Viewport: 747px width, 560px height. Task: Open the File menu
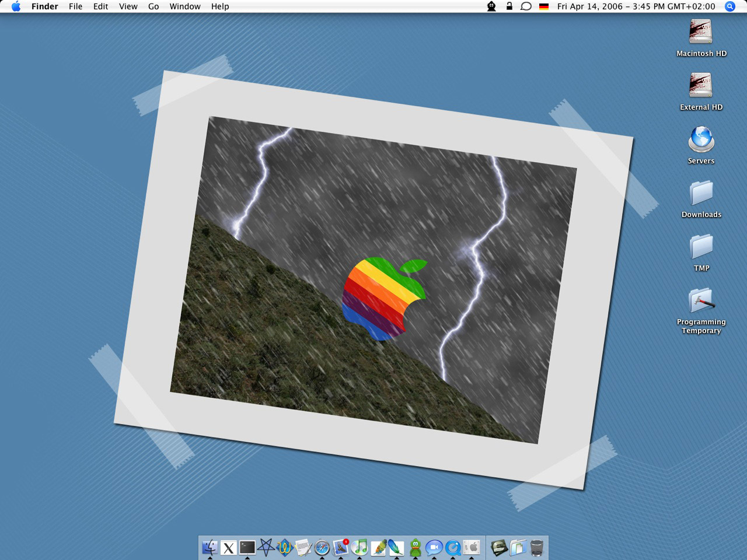(75, 6)
